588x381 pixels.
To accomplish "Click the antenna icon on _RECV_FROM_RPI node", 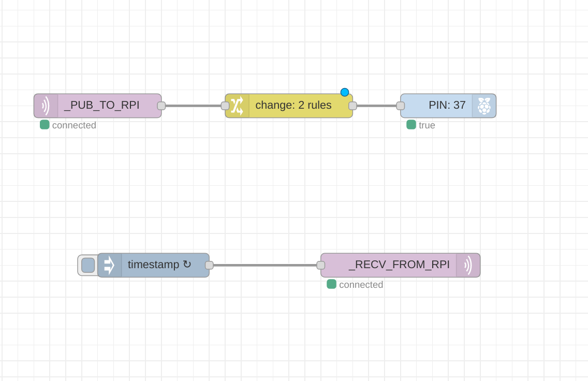I will pos(468,265).
